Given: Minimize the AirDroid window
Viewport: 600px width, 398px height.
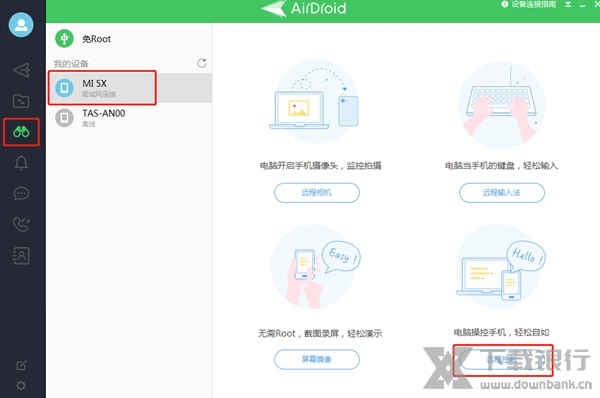Looking at the screenshot, I should point(582,5).
